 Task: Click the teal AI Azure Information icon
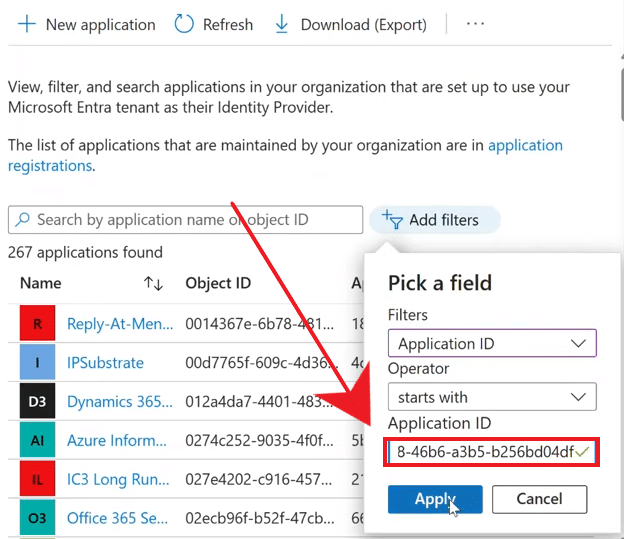click(x=38, y=441)
